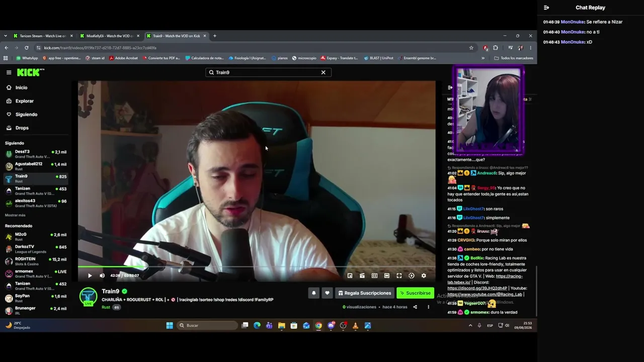Open the browser tab search dropdown
Screen dimensions: 644x362
tap(6, 36)
